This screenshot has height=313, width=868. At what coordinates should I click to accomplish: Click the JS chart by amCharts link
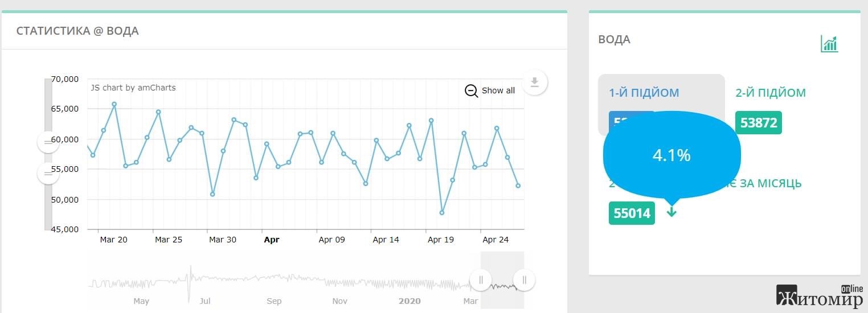(133, 88)
